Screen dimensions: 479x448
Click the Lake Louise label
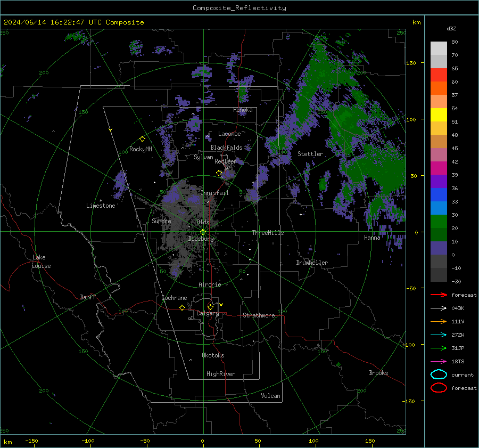coord(41,262)
